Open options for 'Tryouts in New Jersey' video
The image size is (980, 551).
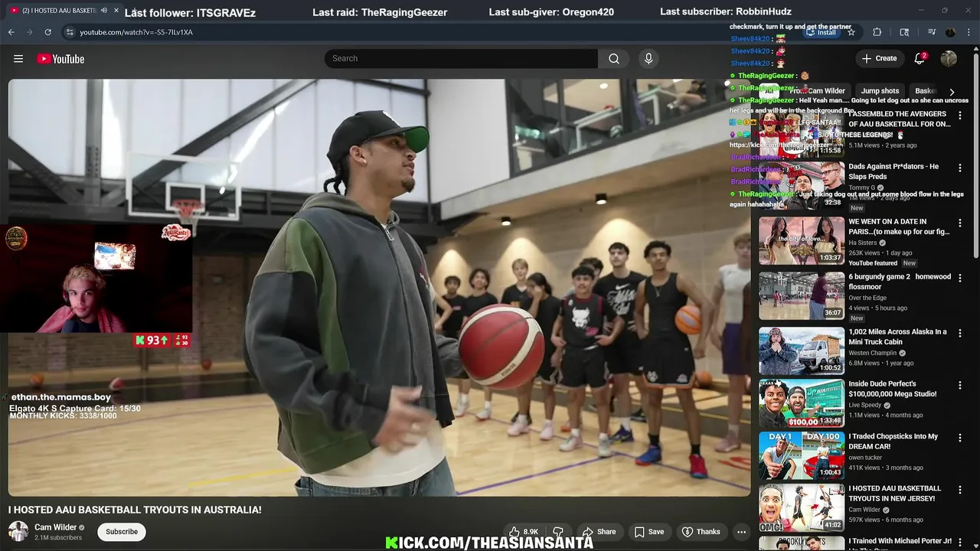point(960,490)
